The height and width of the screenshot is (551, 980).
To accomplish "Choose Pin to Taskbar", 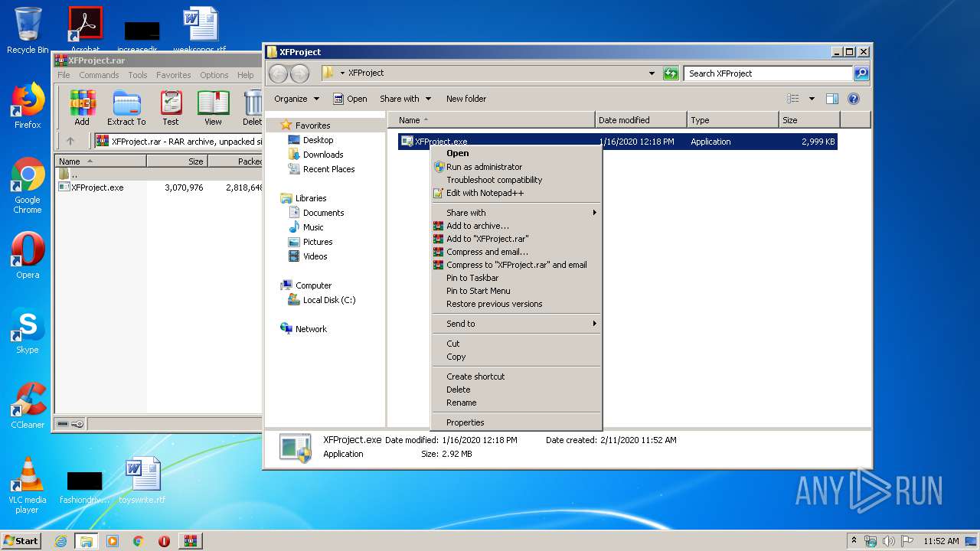I will [x=516, y=278].
